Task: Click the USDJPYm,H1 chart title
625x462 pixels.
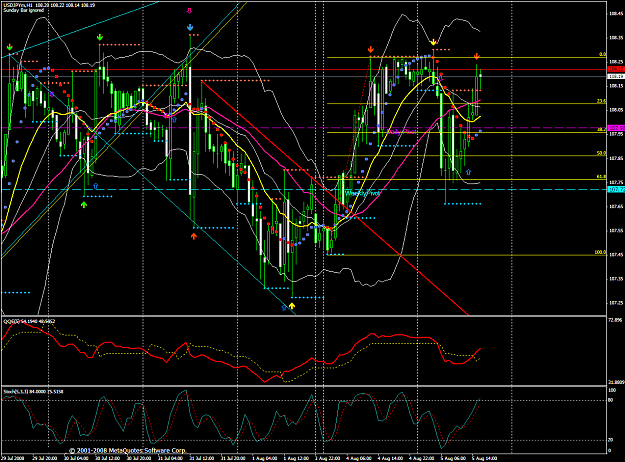Action: [x=17, y=5]
